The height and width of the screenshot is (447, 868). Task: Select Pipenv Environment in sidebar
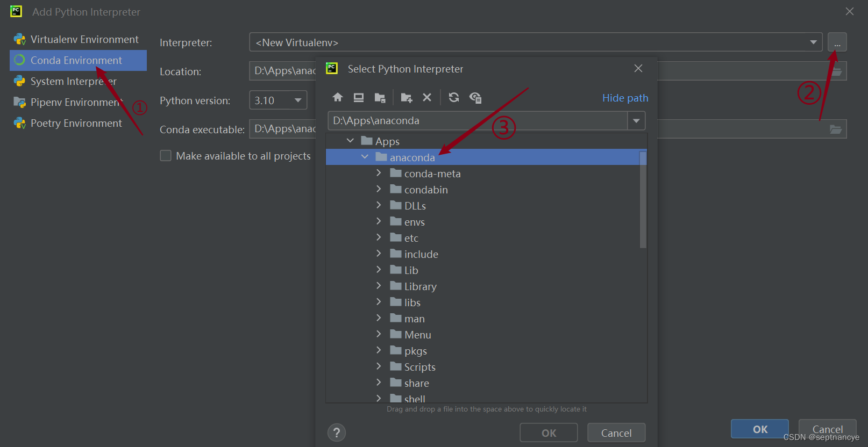[78, 102]
